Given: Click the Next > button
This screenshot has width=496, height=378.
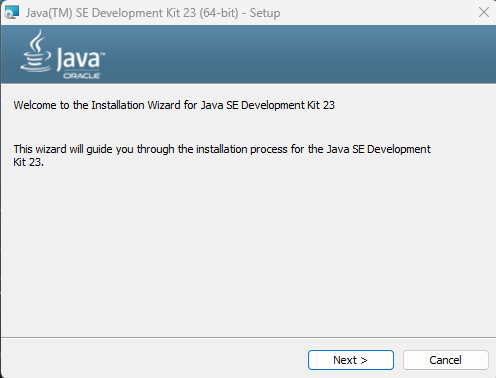Looking at the screenshot, I should [x=351, y=360].
